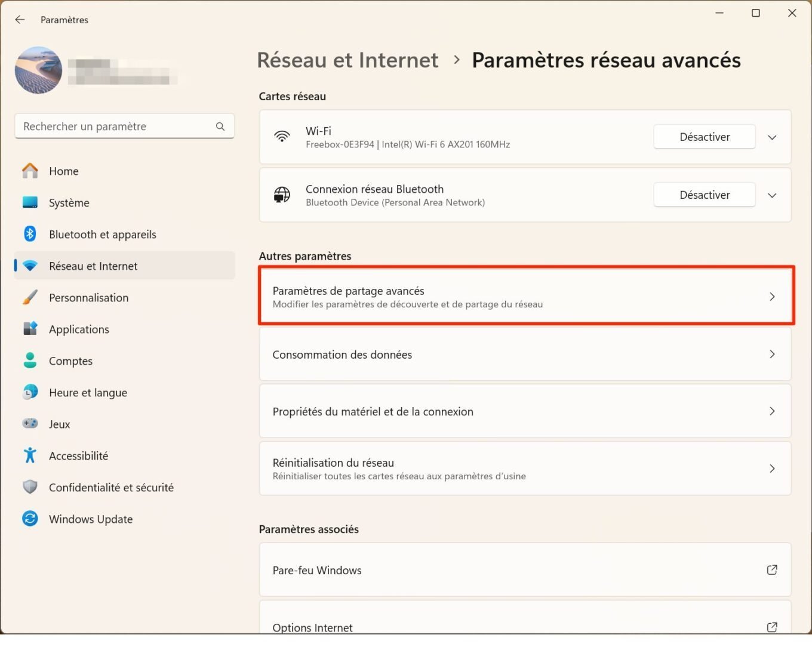Disable the Wi-Fi adapter with Désactiver
The image size is (812, 656).
point(705,137)
